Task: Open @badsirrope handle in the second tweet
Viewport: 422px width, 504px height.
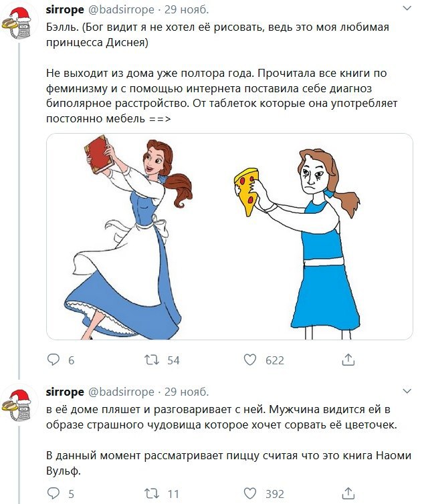Action: pos(121,392)
